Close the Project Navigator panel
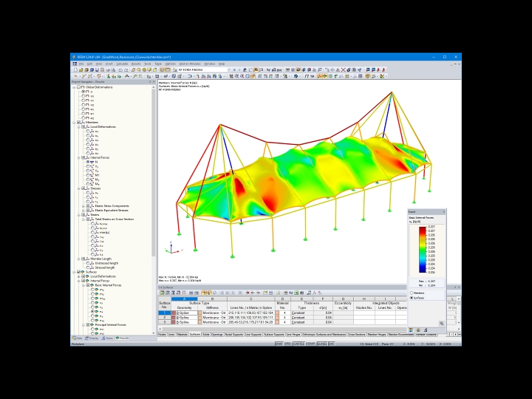The height and width of the screenshot is (399, 532). [154, 82]
